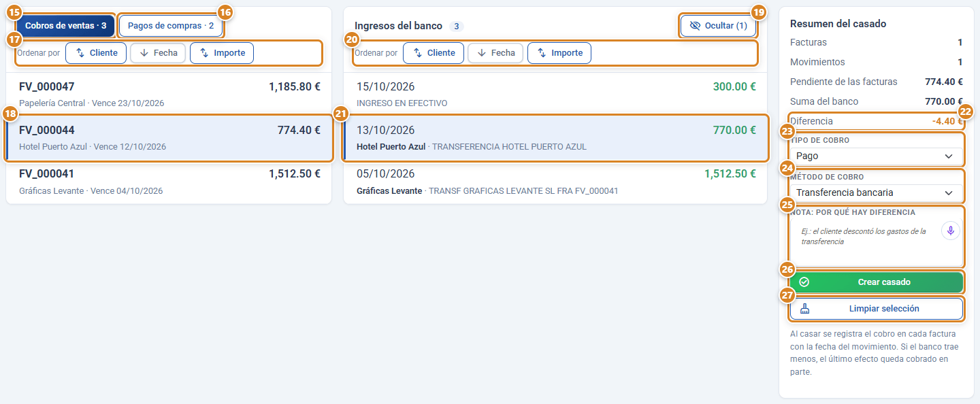
Task: Open the Método de cobro dropdown
Action: [x=877, y=192]
